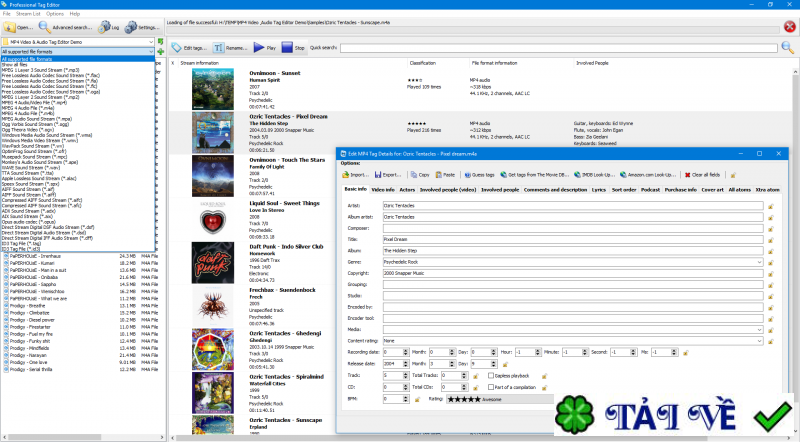
Task: Click the Rename icon in the toolbar
Action: click(x=218, y=47)
